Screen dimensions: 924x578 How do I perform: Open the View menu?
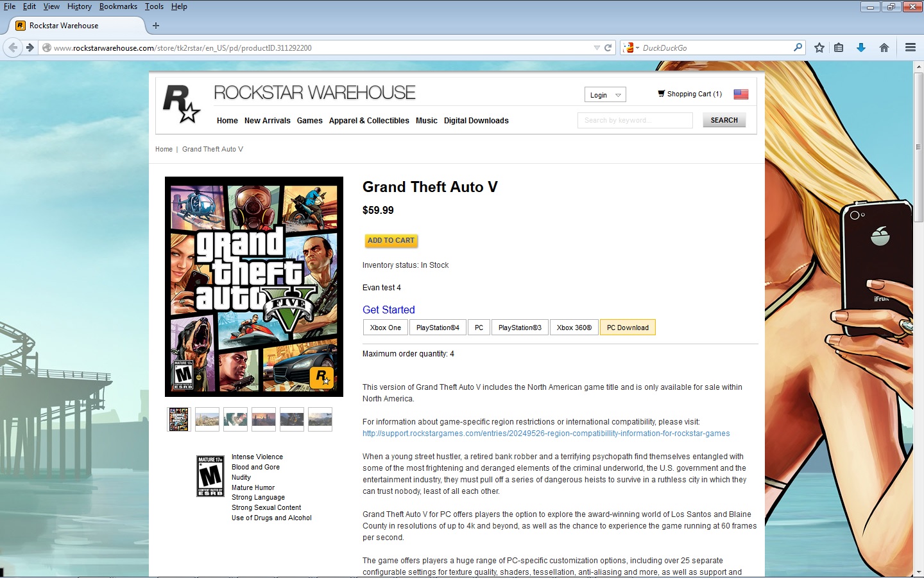tap(51, 6)
